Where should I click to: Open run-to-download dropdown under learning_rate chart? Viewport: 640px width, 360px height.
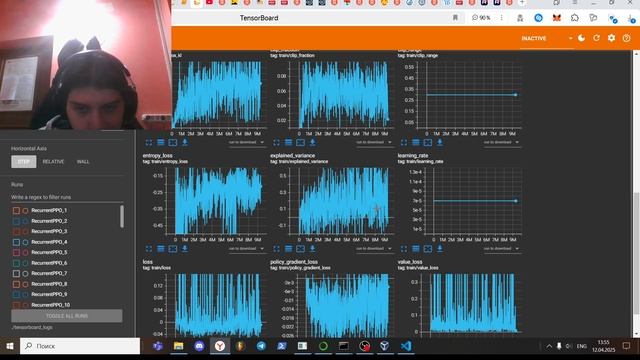(x=501, y=249)
